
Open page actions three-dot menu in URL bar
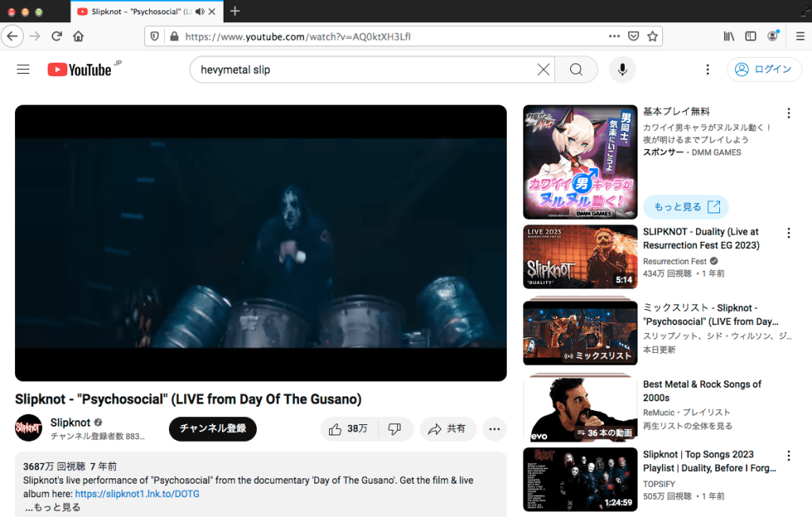tap(615, 36)
